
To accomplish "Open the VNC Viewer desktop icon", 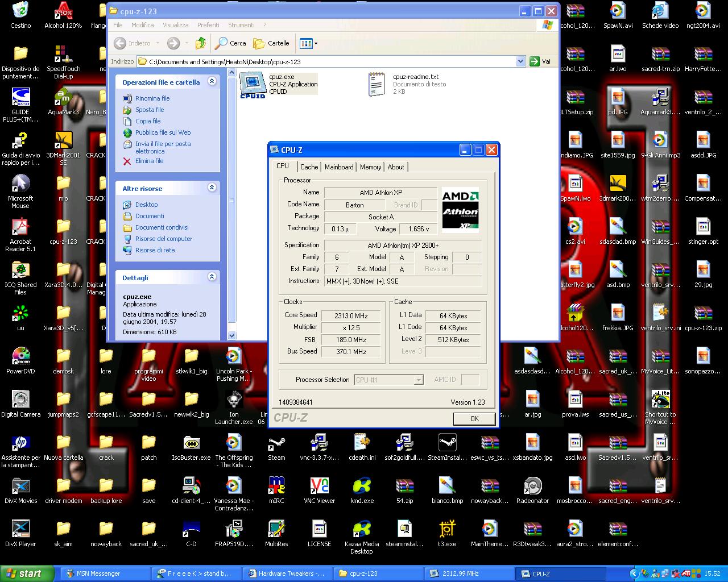I will [319, 491].
